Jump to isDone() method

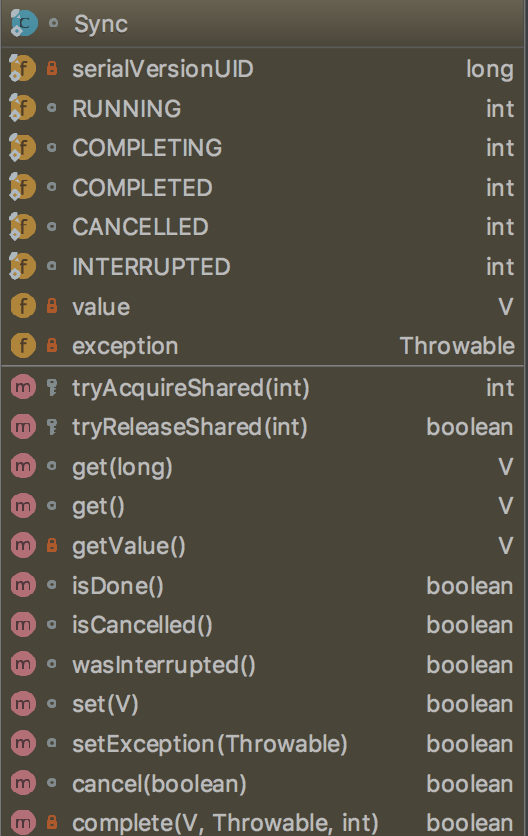(x=264, y=585)
